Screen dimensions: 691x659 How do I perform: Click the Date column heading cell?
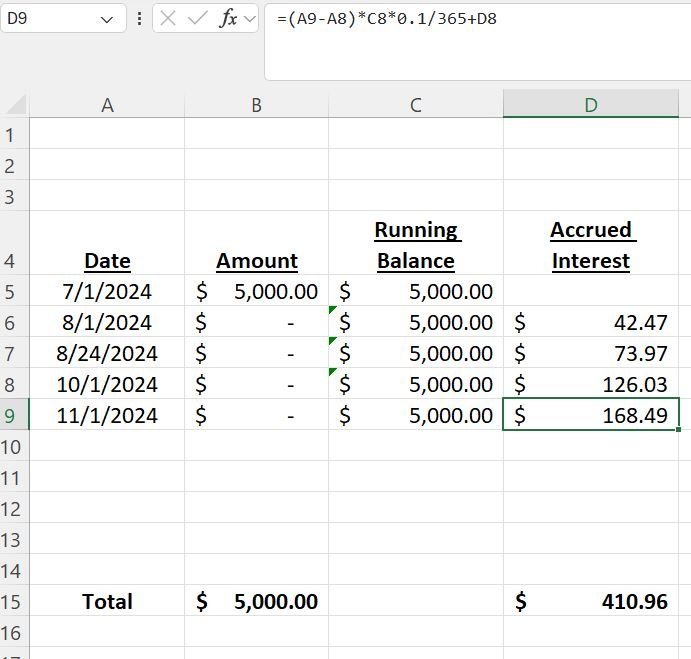(107, 243)
